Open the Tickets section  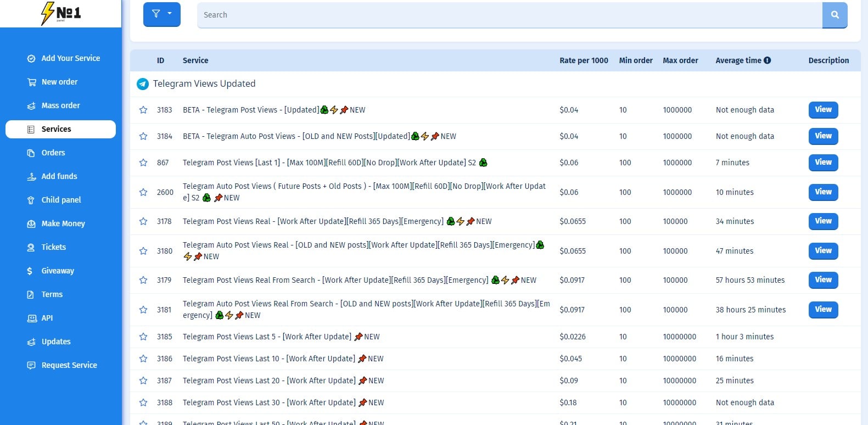coord(53,247)
